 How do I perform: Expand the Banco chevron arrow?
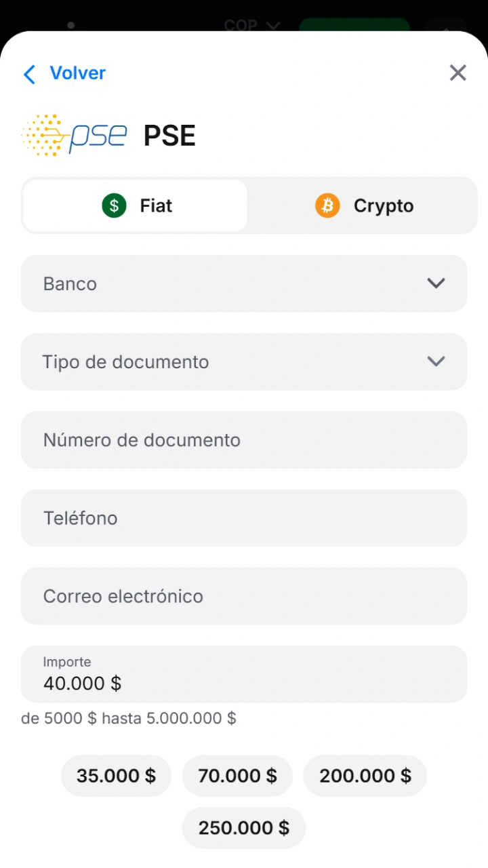tap(436, 283)
